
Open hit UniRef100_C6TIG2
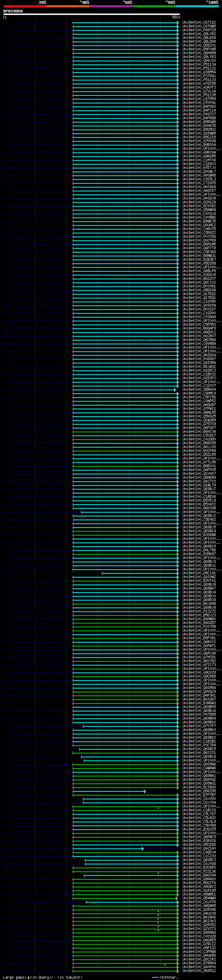pyautogui.click(x=199, y=23)
